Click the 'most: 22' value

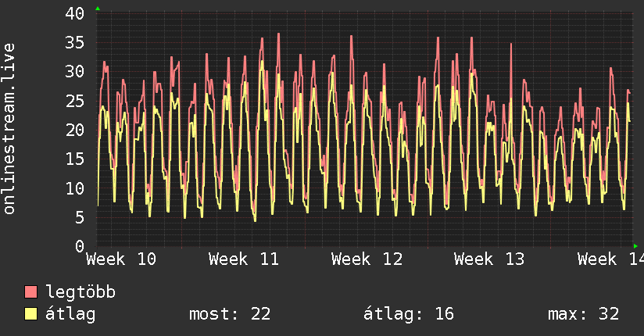(230, 314)
